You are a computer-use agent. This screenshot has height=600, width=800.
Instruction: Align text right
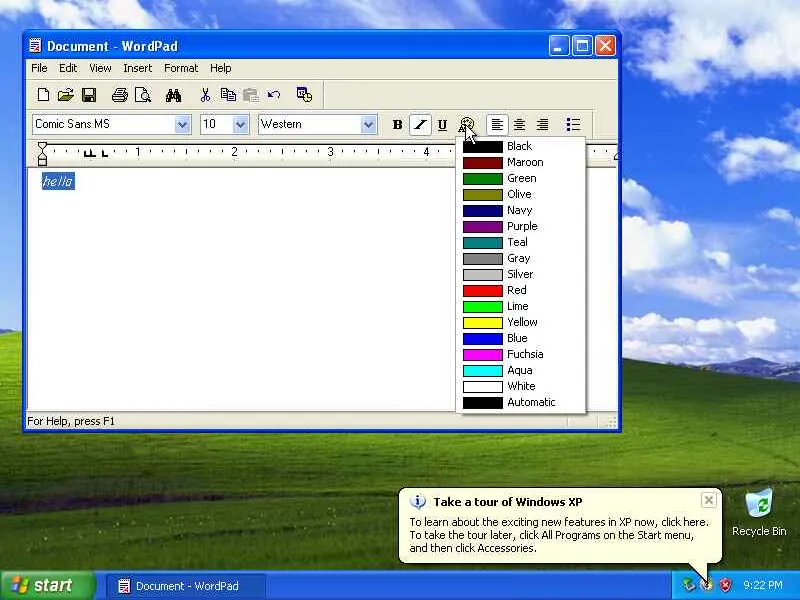(542, 124)
